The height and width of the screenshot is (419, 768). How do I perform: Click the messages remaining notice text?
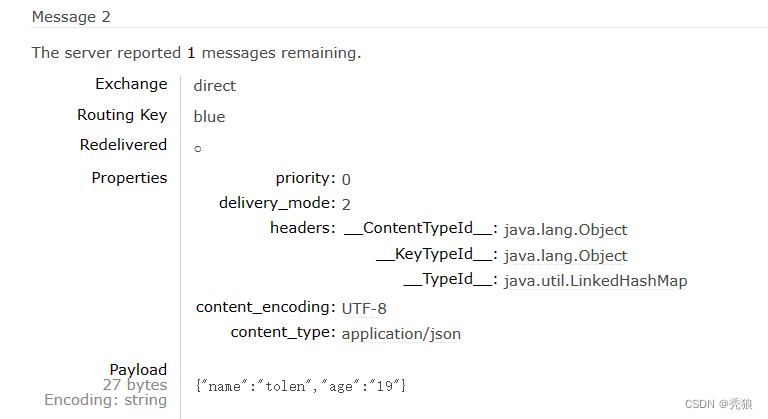click(196, 53)
